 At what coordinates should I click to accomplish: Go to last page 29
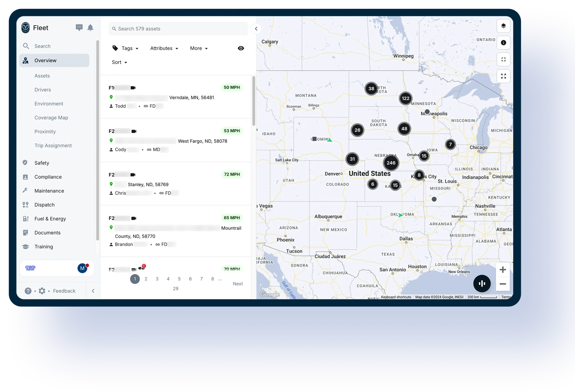pos(176,289)
